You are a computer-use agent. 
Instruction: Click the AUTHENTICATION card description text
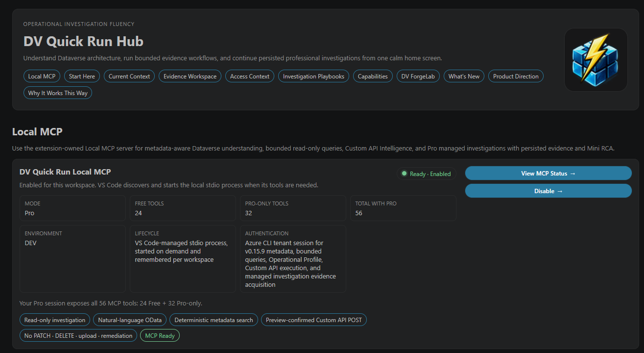[290, 264]
